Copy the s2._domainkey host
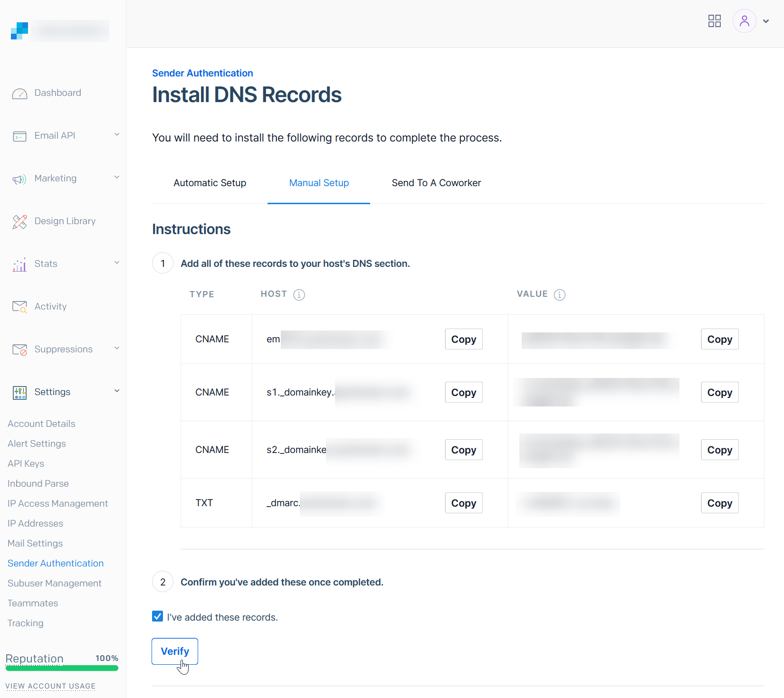This screenshot has width=784, height=698. coord(464,450)
